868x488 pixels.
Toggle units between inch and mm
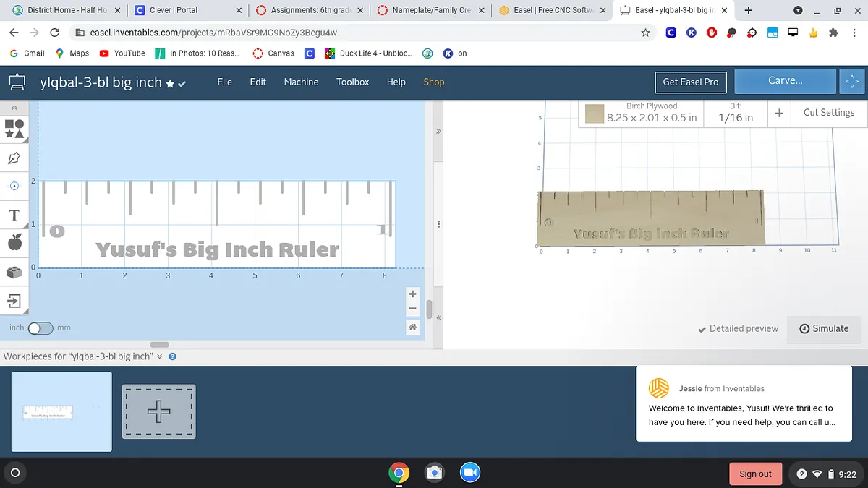click(x=41, y=328)
